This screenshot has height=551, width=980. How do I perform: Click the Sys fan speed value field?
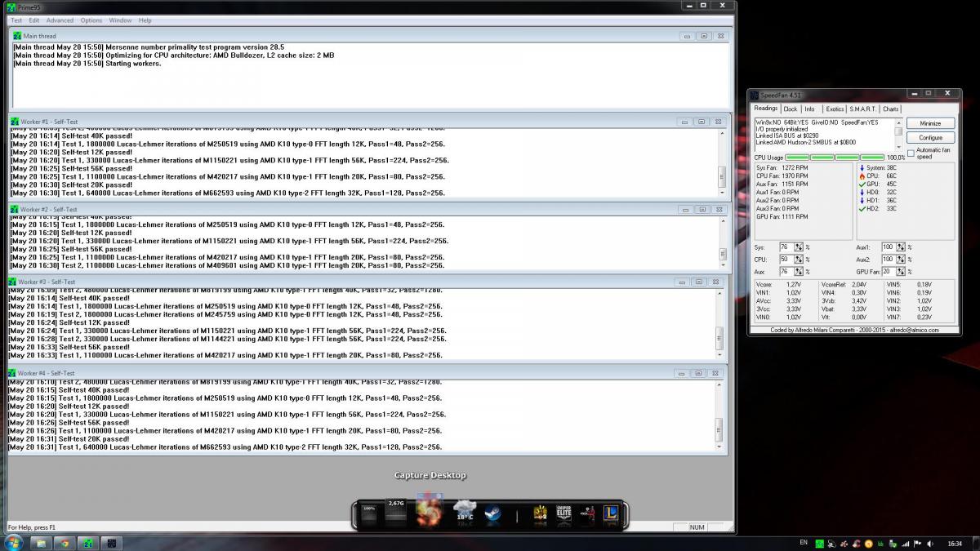[787, 247]
